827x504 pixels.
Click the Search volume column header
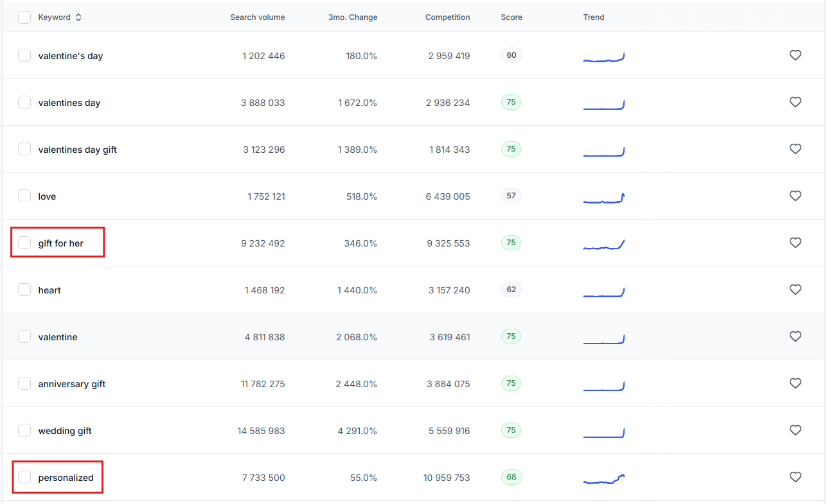click(257, 17)
